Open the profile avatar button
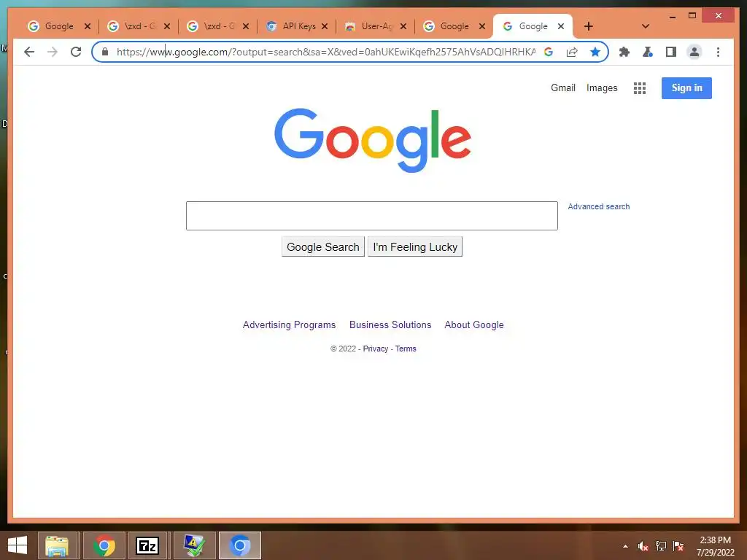 click(x=694, y=52)
